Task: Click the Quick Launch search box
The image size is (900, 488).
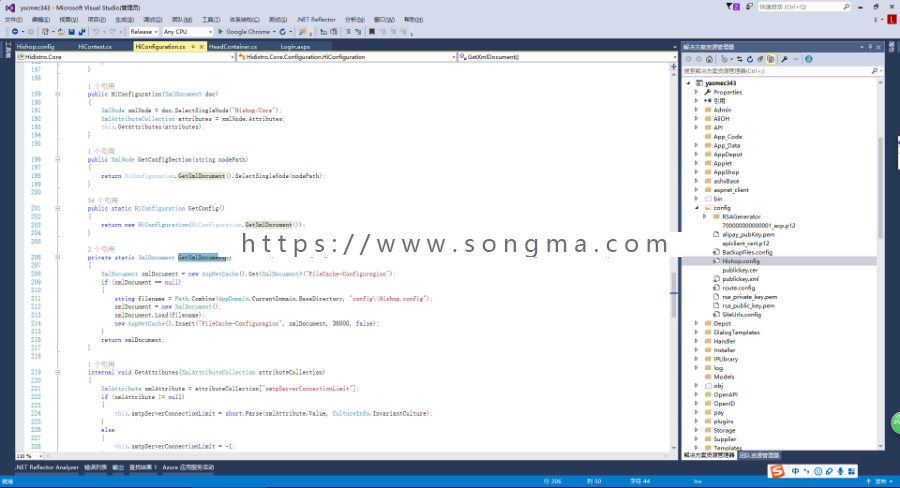Action: pyautogui.click(x=804, y=7)
